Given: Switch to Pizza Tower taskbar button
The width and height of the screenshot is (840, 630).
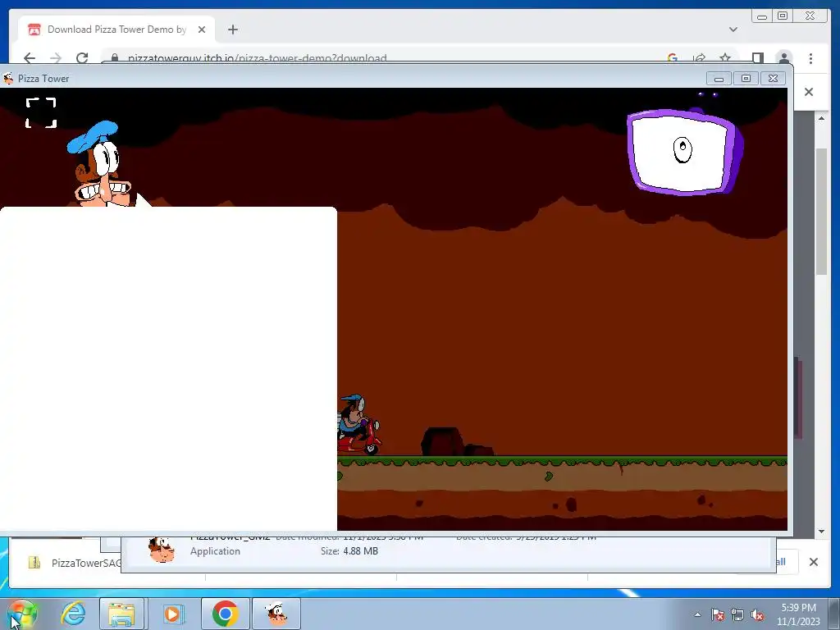Looking at the screenshot, I should 276,614.
